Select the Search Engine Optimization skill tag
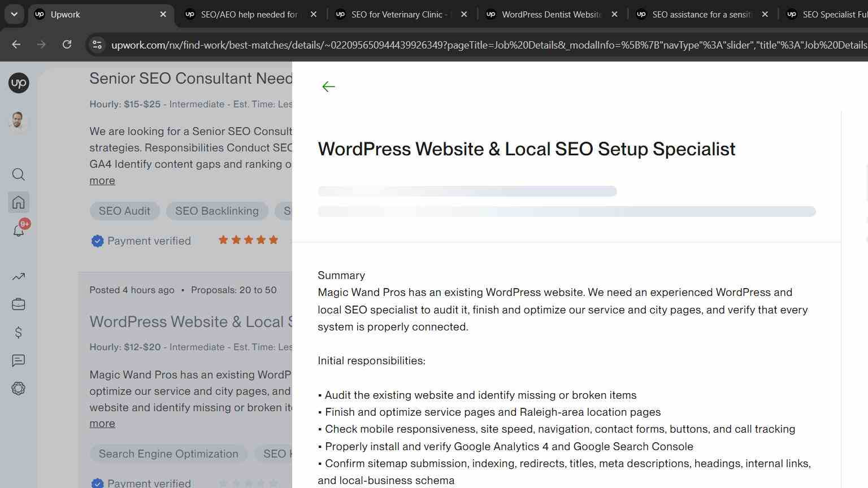Screen dimensions: 868x488 [168, 454]
